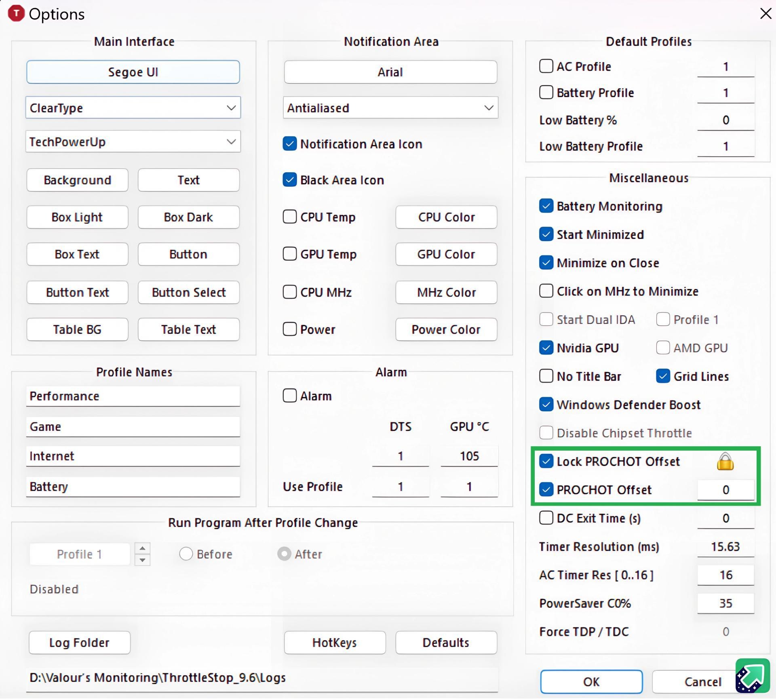Open the Log Folder button

click(80, 643)
